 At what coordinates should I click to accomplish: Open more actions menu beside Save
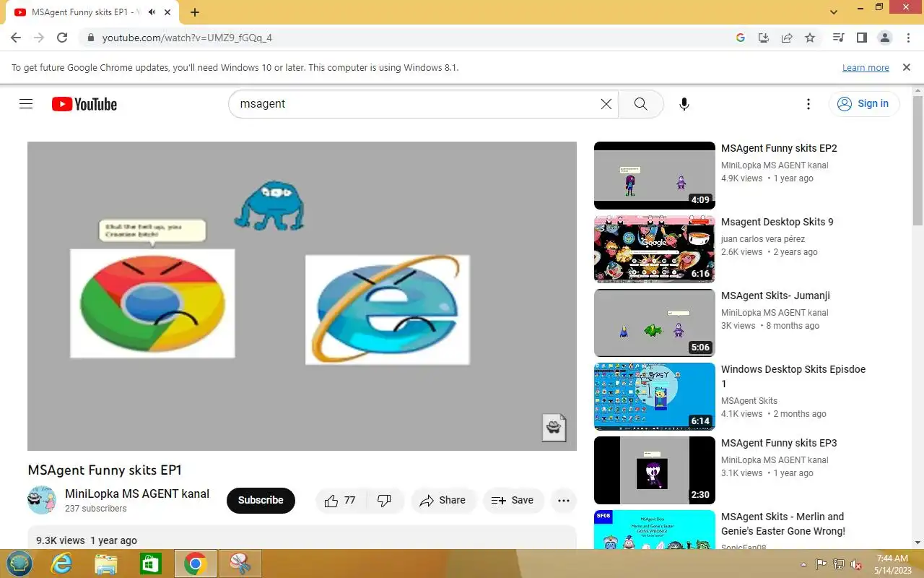564,500
